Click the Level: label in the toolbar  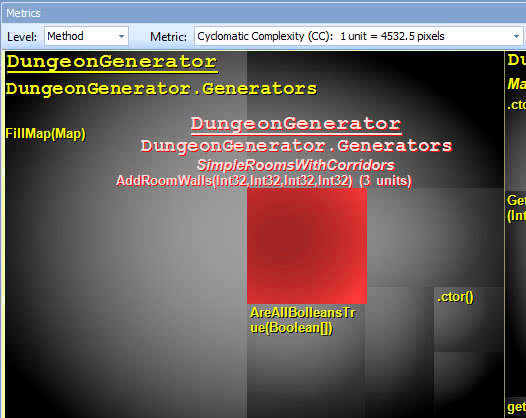[22, 37]
